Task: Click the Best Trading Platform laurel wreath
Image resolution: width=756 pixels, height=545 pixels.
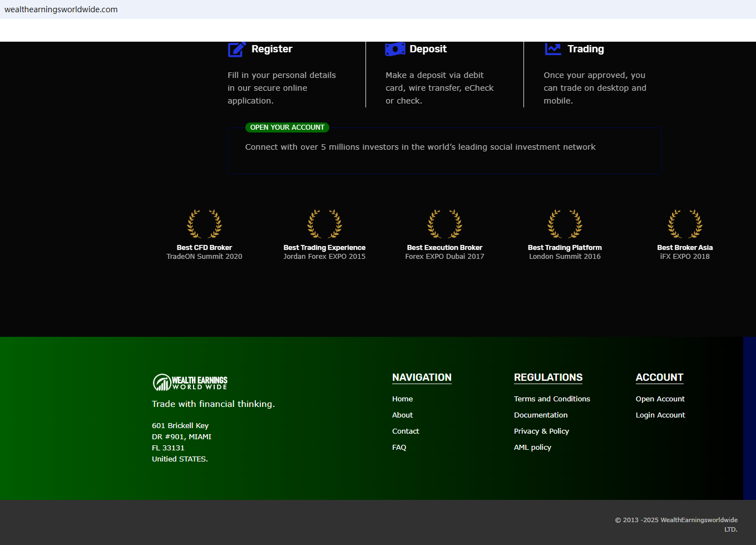Action: click(x=565, y=224)
